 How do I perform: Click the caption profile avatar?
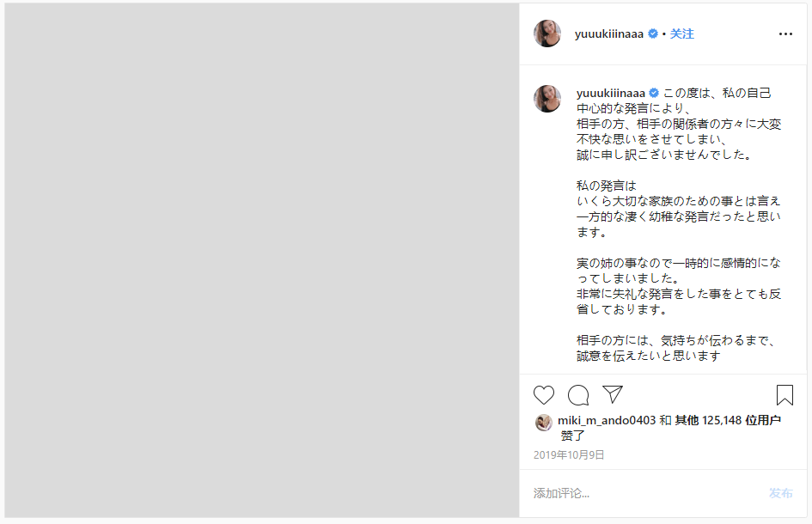coord(547,99)
